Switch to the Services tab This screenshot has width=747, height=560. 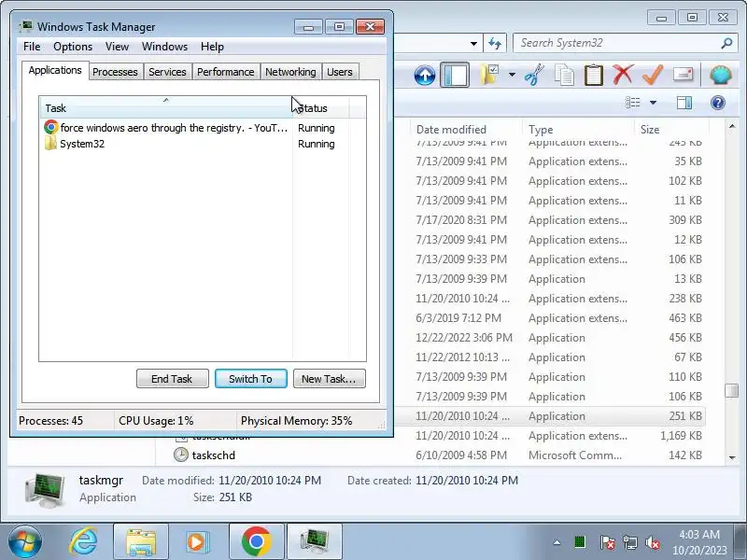[167, 72]
